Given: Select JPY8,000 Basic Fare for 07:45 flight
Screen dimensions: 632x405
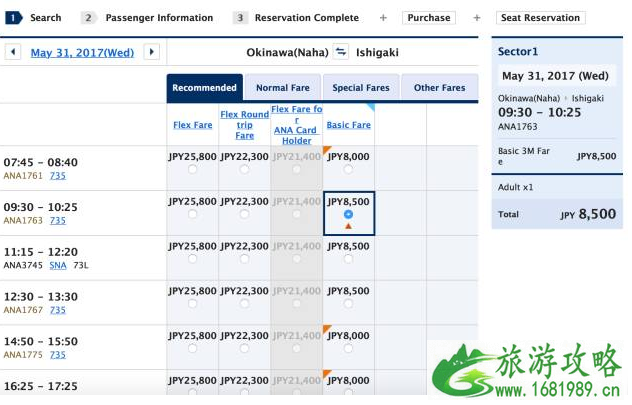Looking at the screenshot, I should tap(348, 169).
